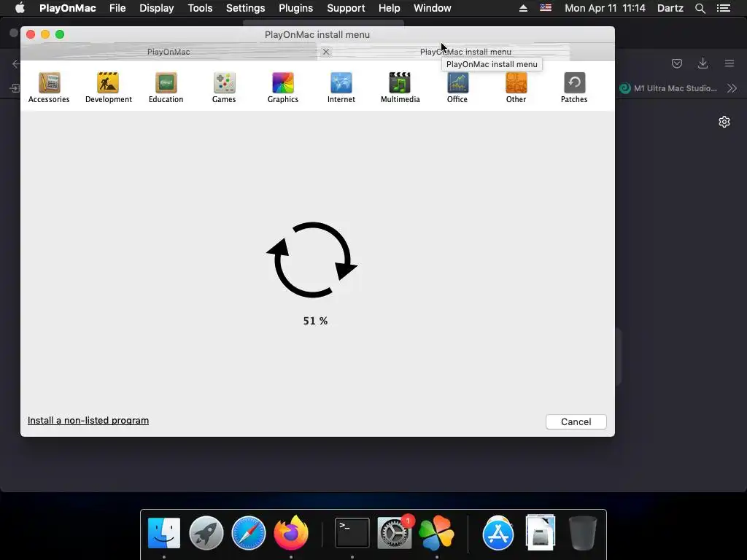Screen dimensions: 747x560
Task: Open the Window menu
Action: (432, 8)
